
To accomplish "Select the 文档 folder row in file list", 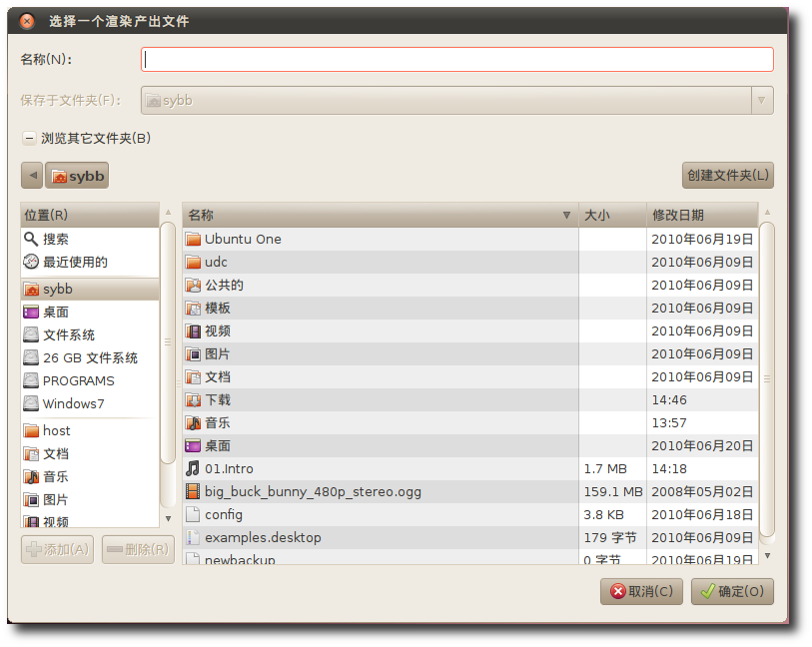I will pos(470,376).
